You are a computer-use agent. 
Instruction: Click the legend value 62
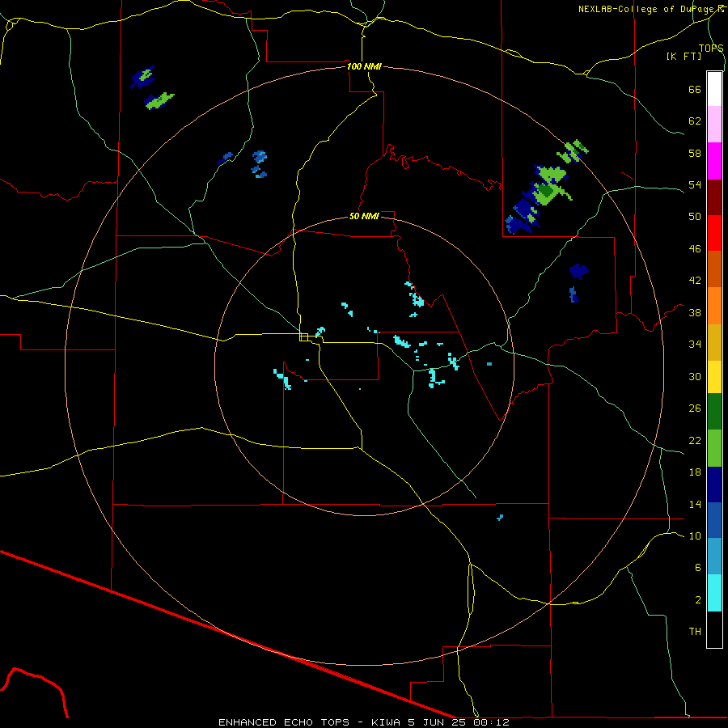click(695, 121)
